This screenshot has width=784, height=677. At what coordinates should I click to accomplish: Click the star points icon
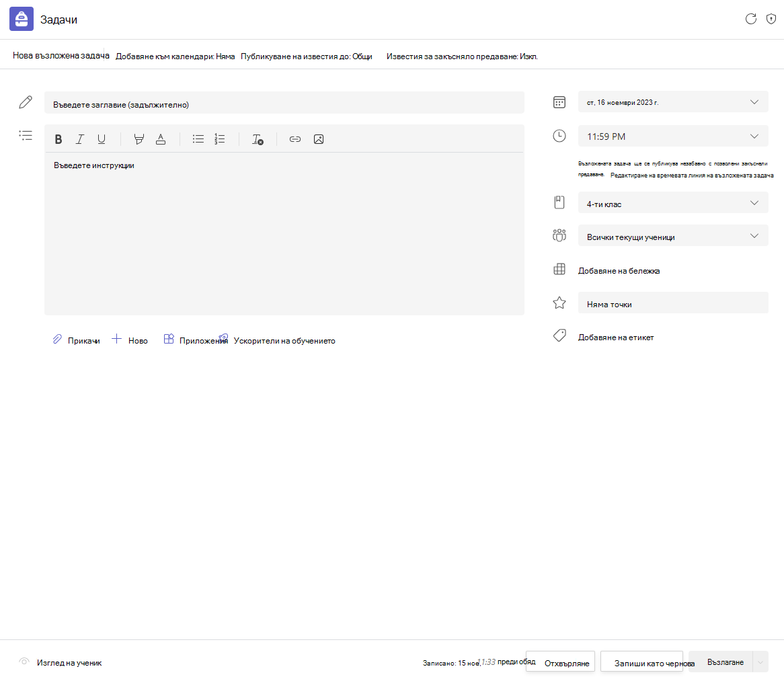click(559, 303)
